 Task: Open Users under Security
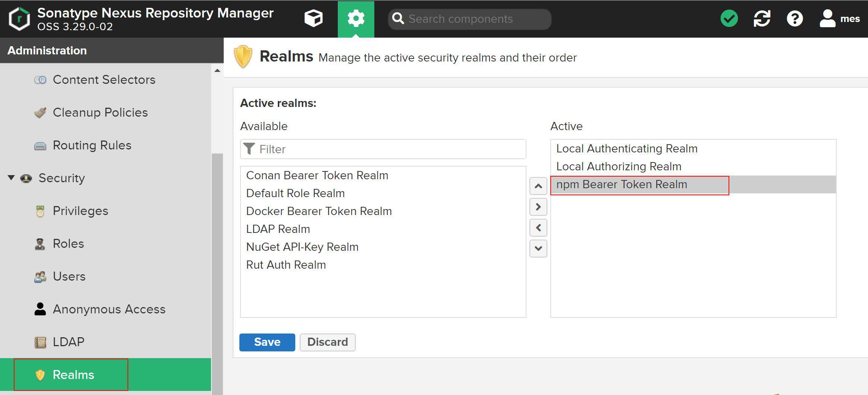point(106,276)
